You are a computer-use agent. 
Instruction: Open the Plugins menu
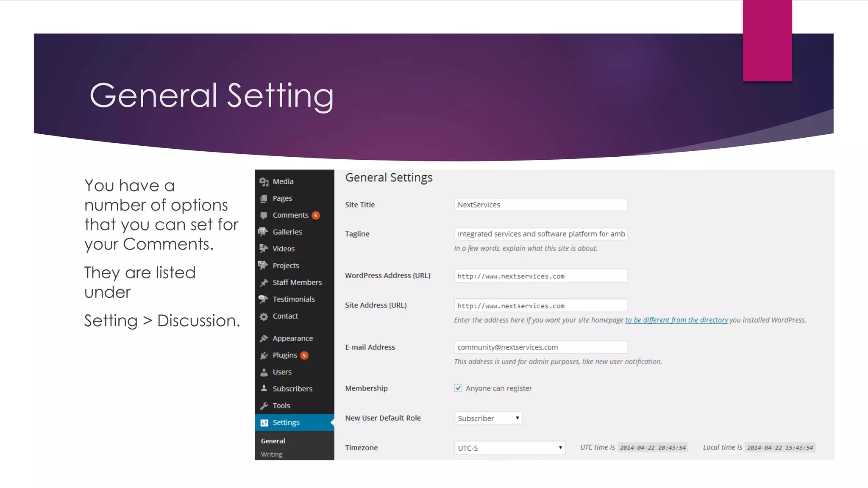click(295, 355)
